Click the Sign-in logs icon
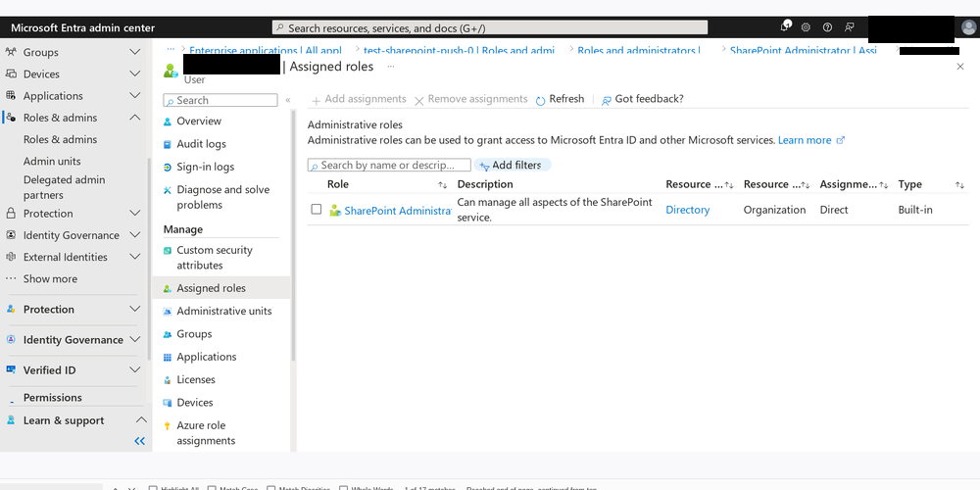 click(x=167, y=167)
